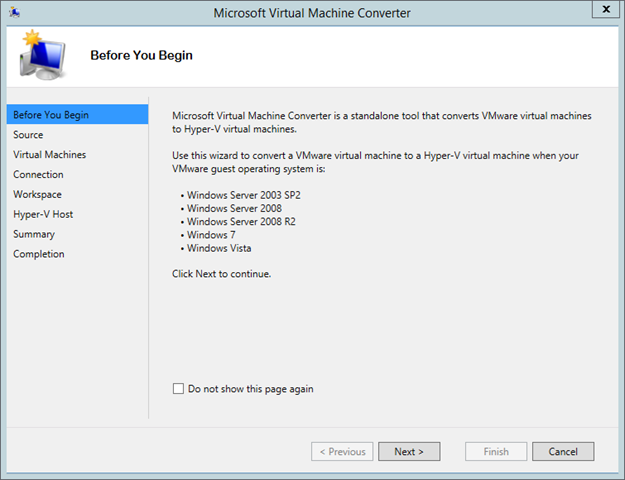
Task: Click the Next button
Action: [409, 451]
